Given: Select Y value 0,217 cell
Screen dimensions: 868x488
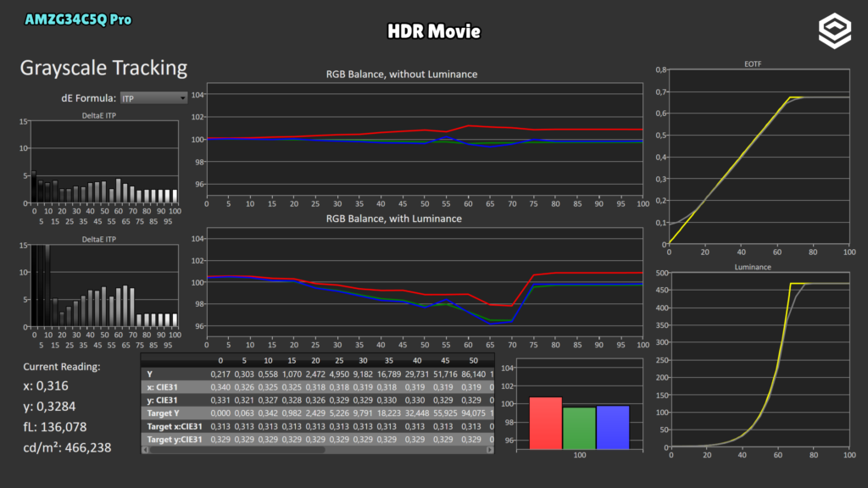Looking at the screenshot, I should point(220,374).
